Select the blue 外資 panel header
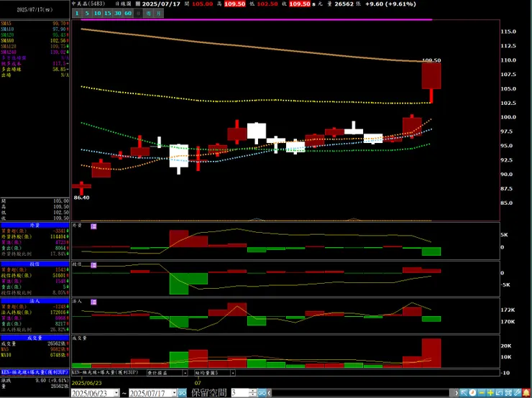The height and width of the screenshot is (398, 532). tap(35, 225)
